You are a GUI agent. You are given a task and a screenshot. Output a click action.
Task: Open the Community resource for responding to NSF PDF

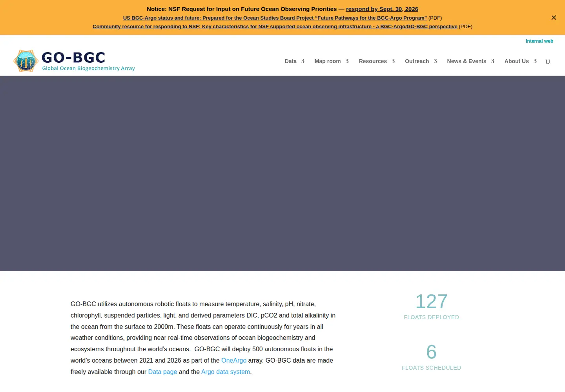tap(275, 27)
